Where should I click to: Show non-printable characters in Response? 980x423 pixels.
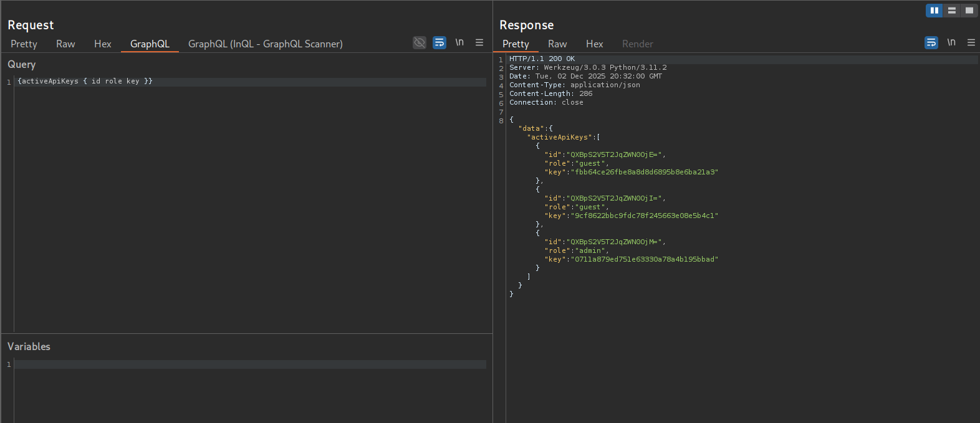pos(951,42)
